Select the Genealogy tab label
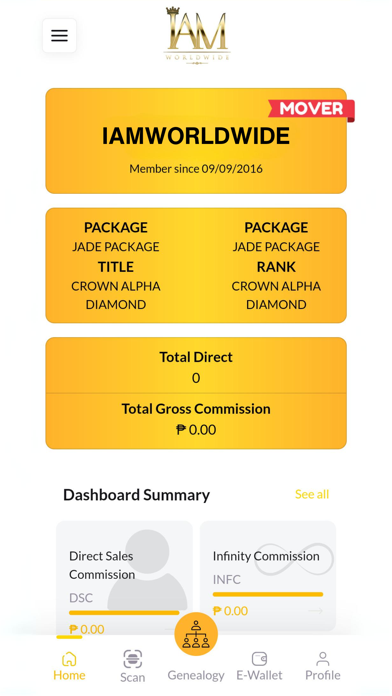Viewport: 392px width, 696px height. [x=196, y=675]
